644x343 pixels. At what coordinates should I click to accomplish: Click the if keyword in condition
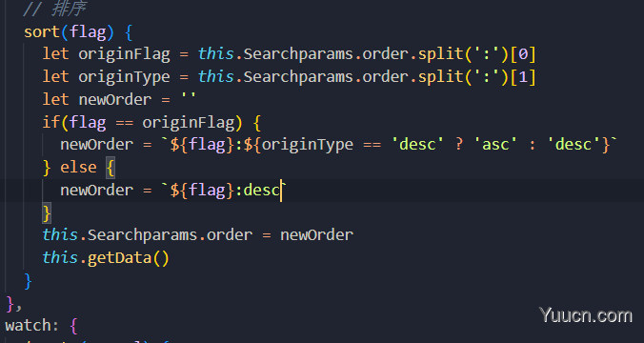point(51,122)
